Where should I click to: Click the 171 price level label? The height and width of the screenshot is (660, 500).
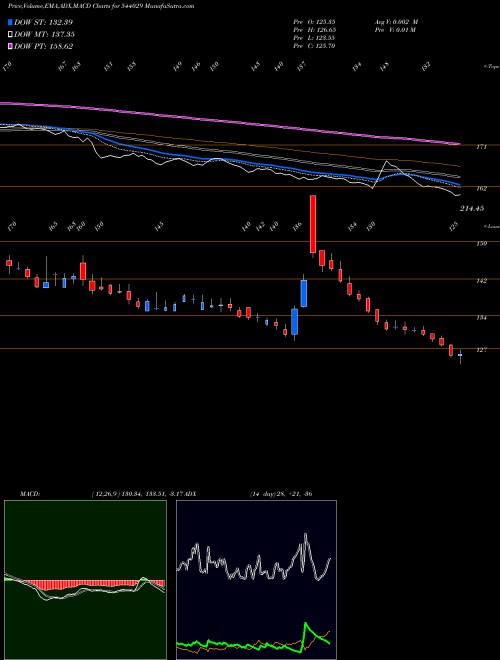coord(482,147)
